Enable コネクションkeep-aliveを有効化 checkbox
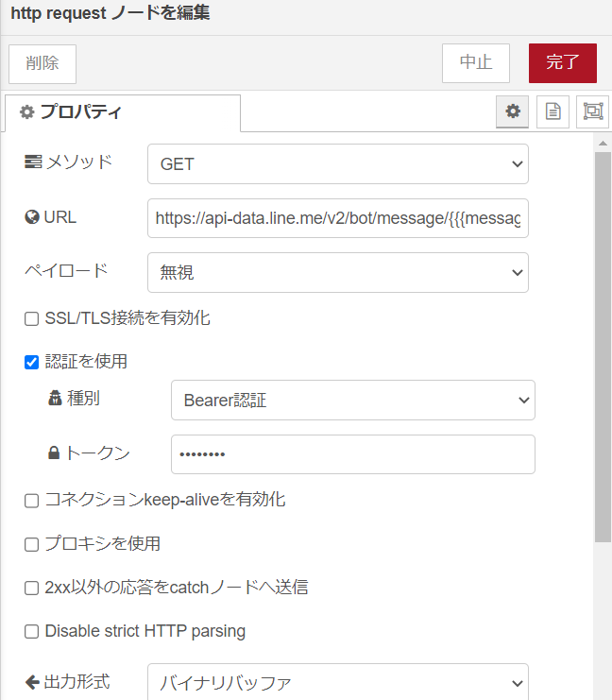 (x=31, y=501)
